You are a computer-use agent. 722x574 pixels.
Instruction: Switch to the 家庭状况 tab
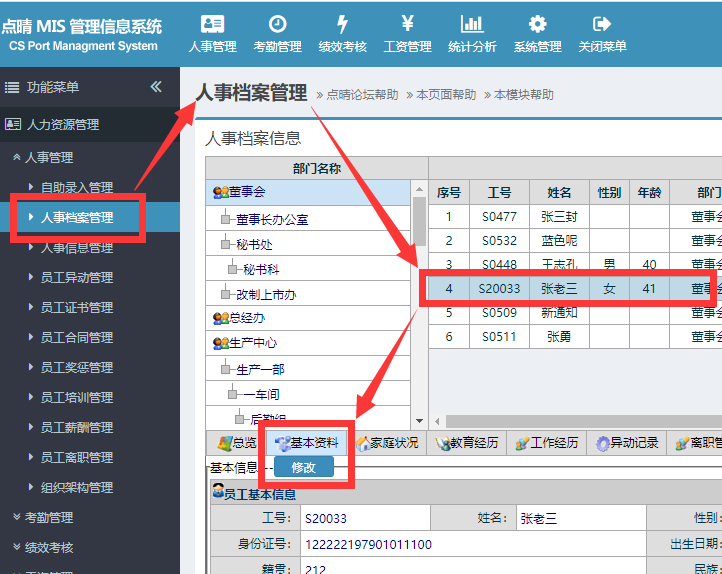tap(386, 443)
